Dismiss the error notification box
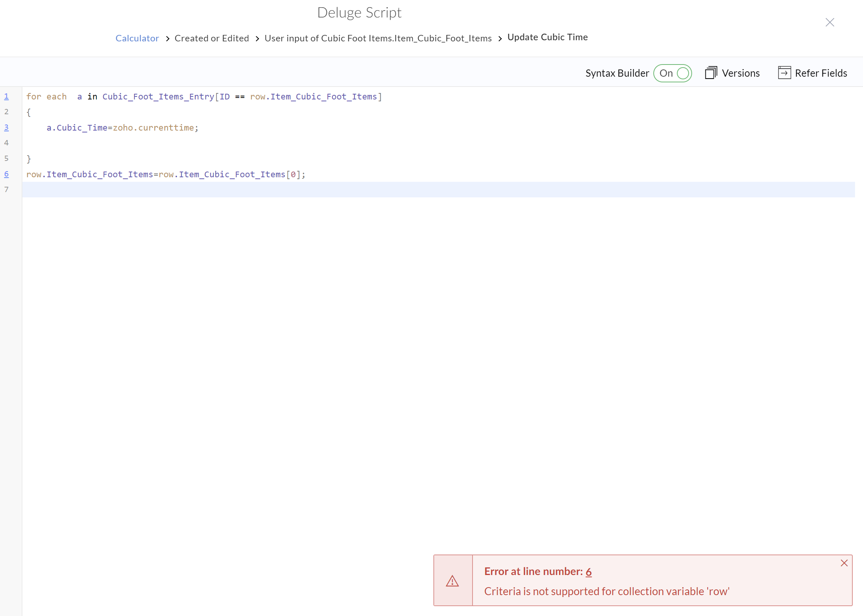 coord(844,563)
